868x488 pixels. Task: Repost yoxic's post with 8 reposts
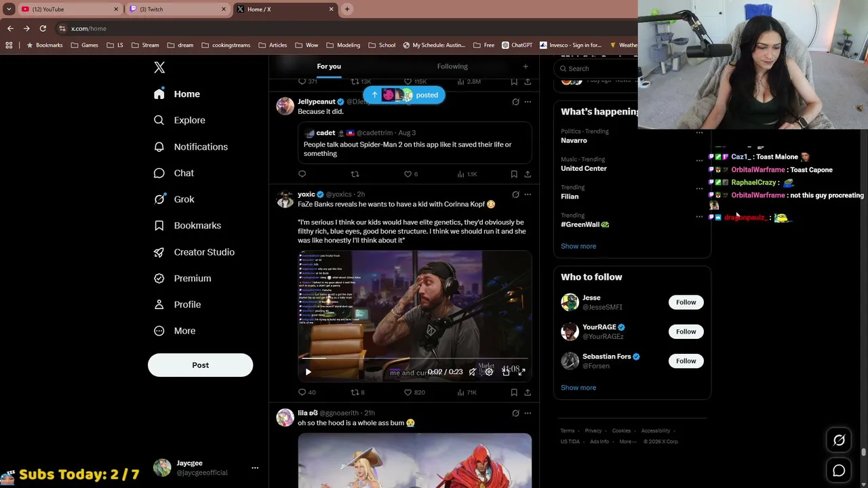(357, 392)
